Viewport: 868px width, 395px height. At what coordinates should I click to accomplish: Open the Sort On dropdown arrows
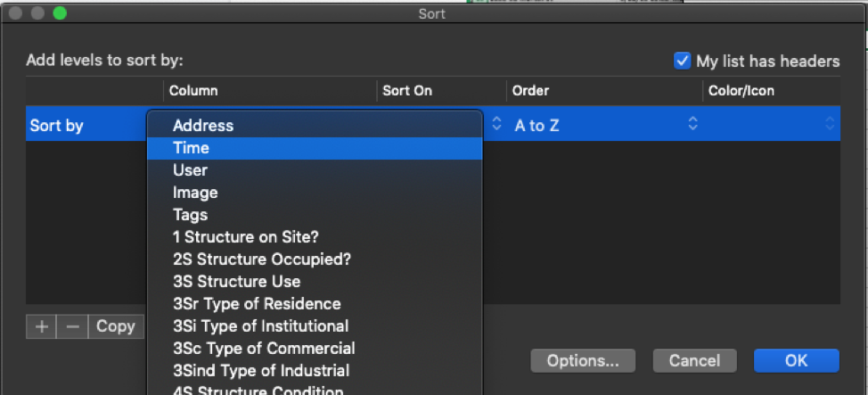[497, 126]
